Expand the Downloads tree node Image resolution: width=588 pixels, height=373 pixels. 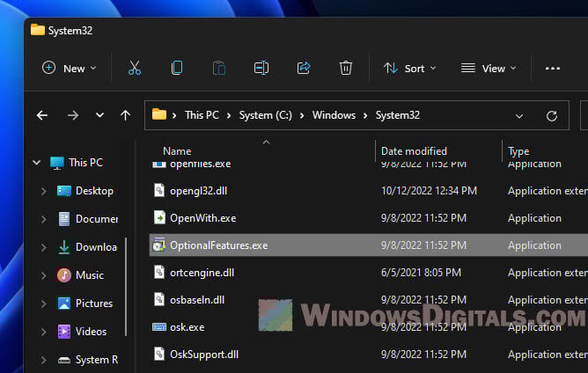(x=43, y=247)
